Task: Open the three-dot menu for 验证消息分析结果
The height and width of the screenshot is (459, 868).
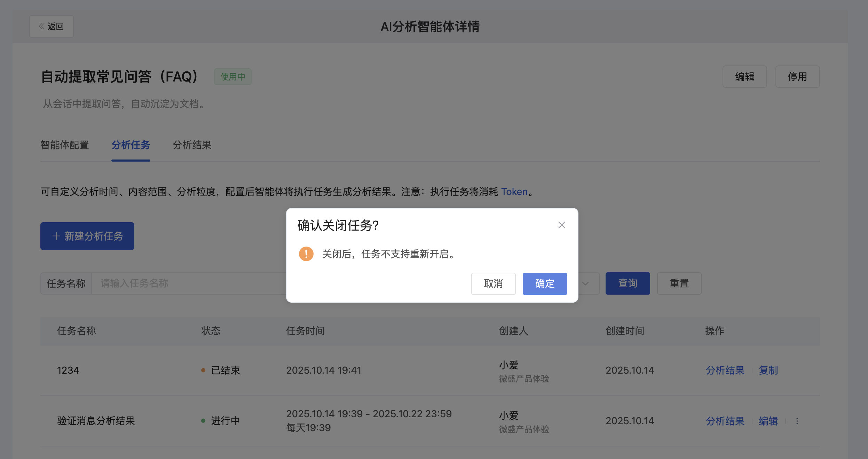Action: click(x=797, y=421)
